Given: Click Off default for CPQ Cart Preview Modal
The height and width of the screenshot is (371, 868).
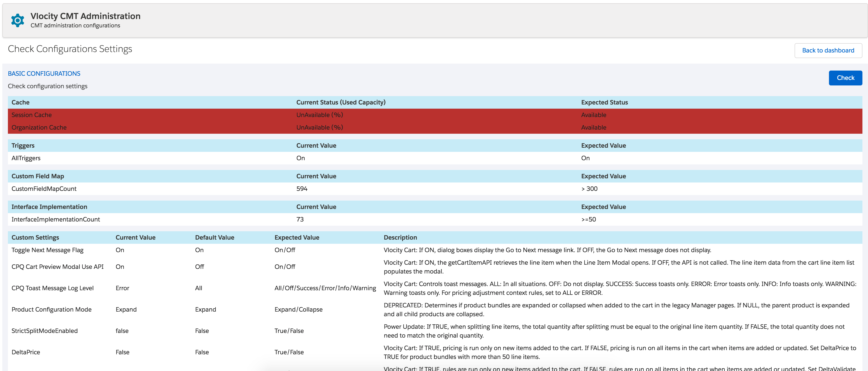Looking at the screenshot, I should click(x=200, y=267).
